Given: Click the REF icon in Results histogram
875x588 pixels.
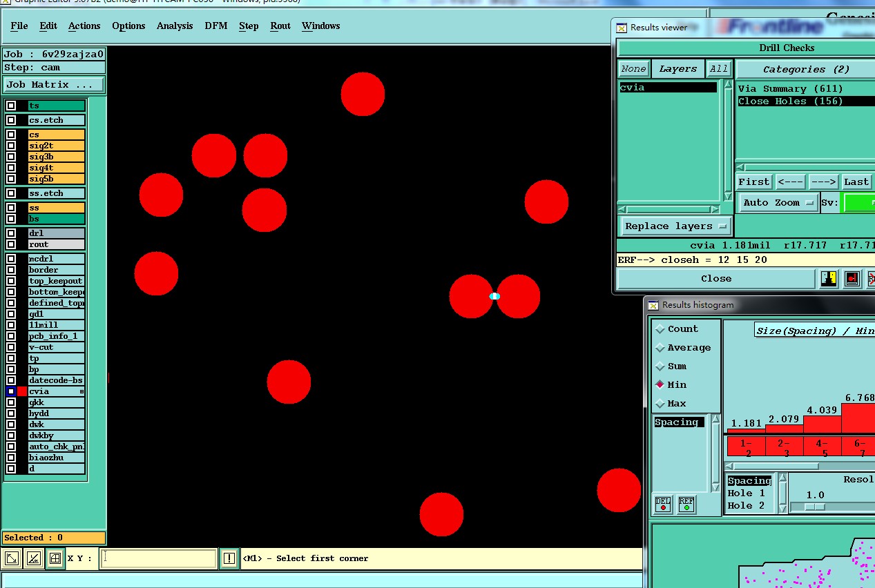Looking at the screenshot, I should [686, 504].
